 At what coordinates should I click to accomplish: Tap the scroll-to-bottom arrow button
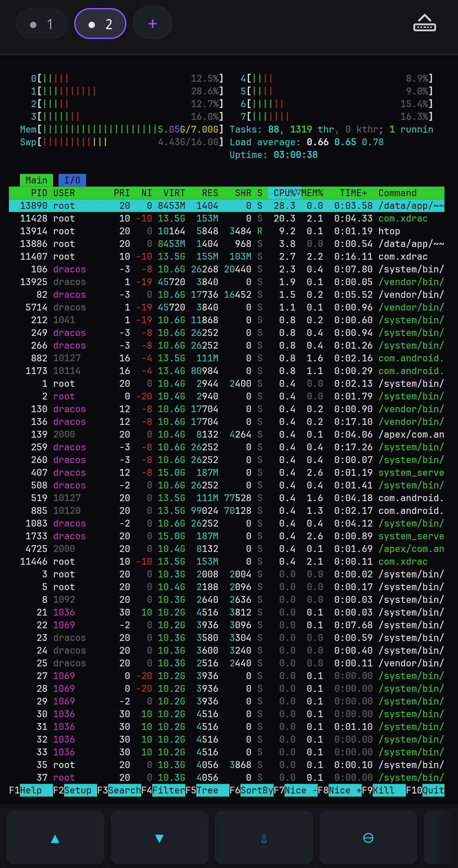[x=264, y=838]
